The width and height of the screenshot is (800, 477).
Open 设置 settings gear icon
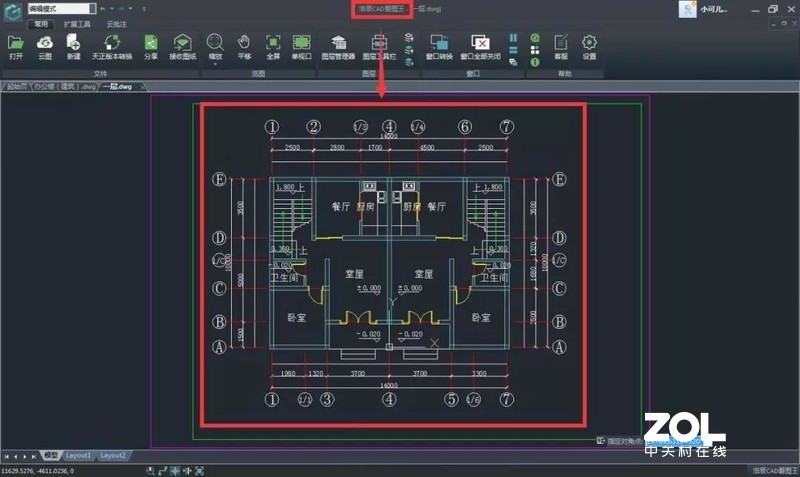coord(589,43)
